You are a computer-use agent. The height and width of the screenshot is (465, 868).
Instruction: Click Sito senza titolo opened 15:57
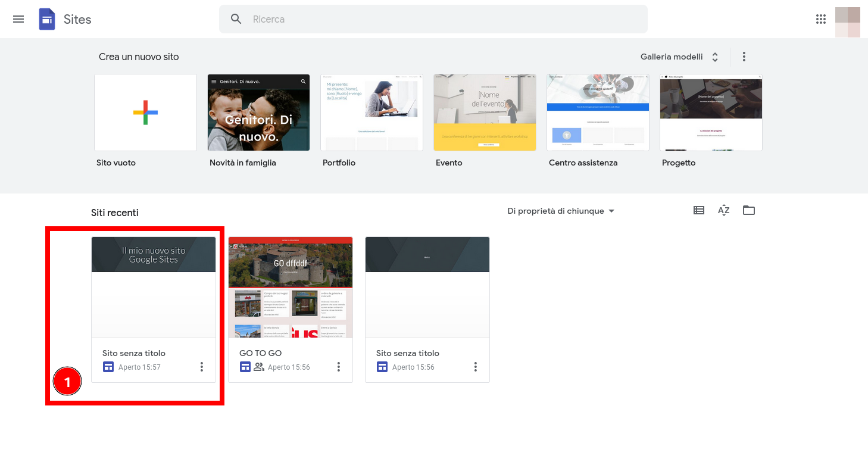pos(134,353)
